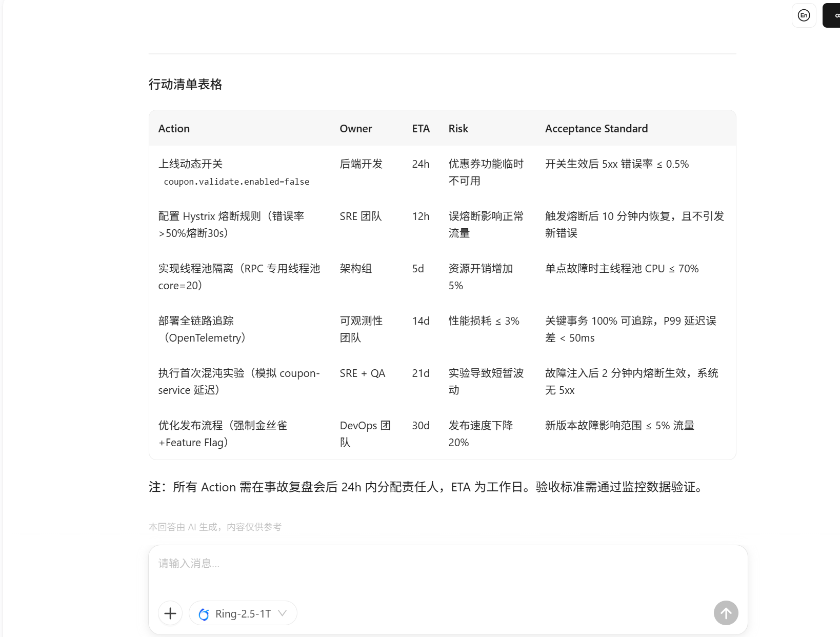Open the Ring-2.5-1T model dropdown
The image size is (840, 637).
(243, 613)
